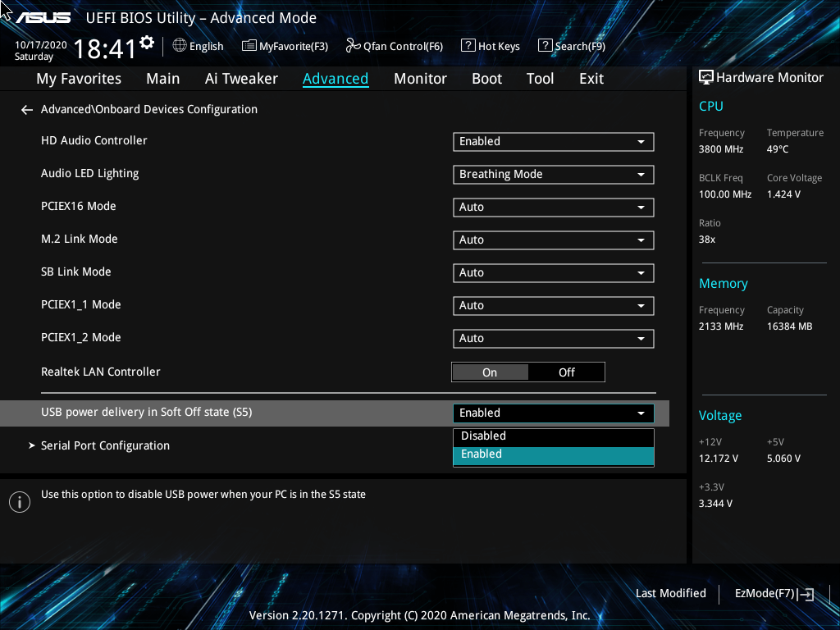The image size is (840, 630).
Task: Open PCIEX16 Mode dropdown
Action: 554,208
